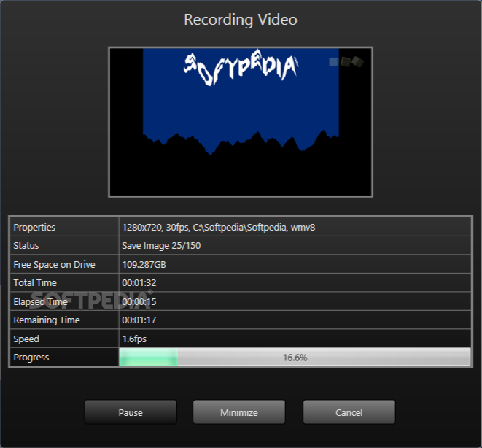Select the Free Space on Drive label
This screenshot has height=448, width=482.
(55, 264)
